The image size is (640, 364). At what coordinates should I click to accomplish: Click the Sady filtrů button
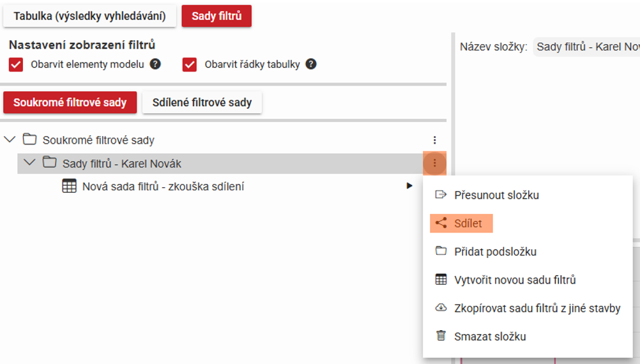coord(217,16)
